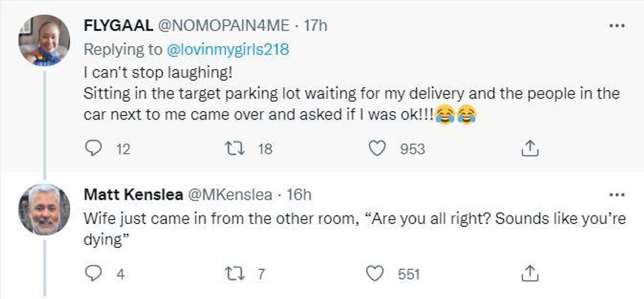Open Matt Kenslea's profile picture
Screen dimensions: 644x299
tap(44, 210)
